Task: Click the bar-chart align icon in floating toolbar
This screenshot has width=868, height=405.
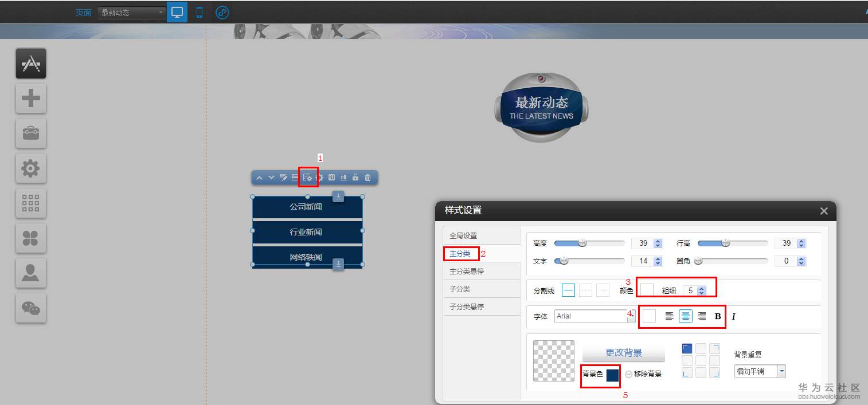Action: (x=343, y=178)
